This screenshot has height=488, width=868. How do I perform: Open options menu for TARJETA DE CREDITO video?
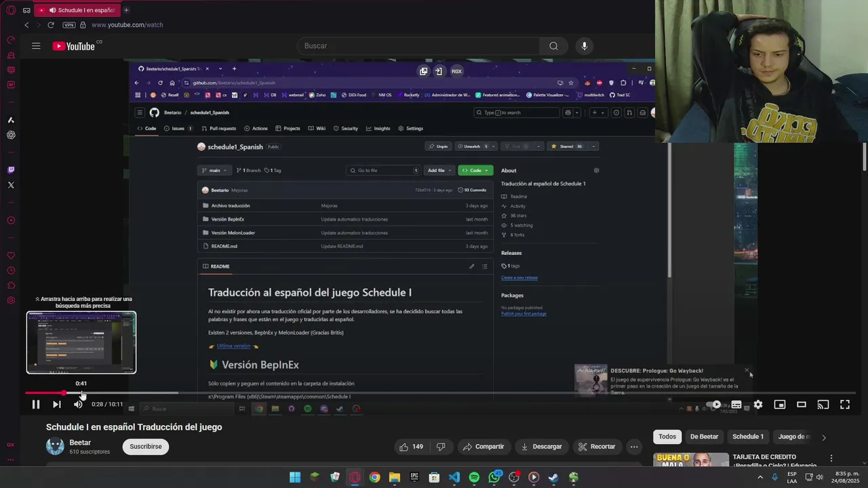(831, 459)
